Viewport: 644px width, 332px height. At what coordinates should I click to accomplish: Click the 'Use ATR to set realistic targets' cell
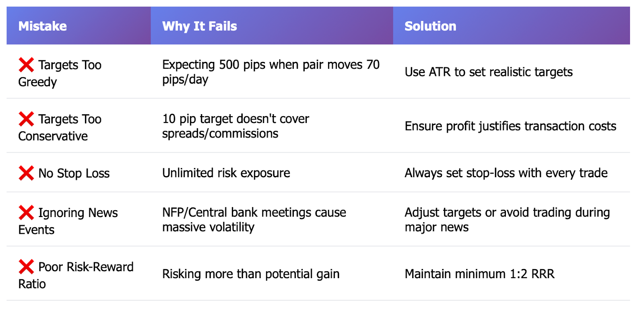click(489, 72)
